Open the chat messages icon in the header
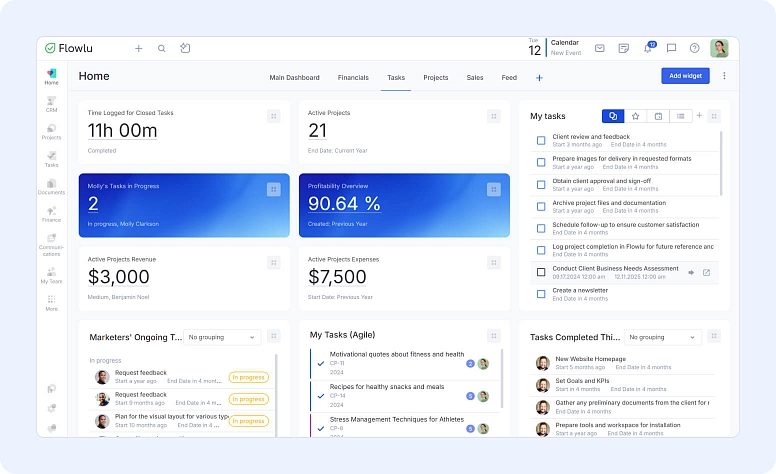The width and height of the screenshot is (776, 474). click(671, 48)
